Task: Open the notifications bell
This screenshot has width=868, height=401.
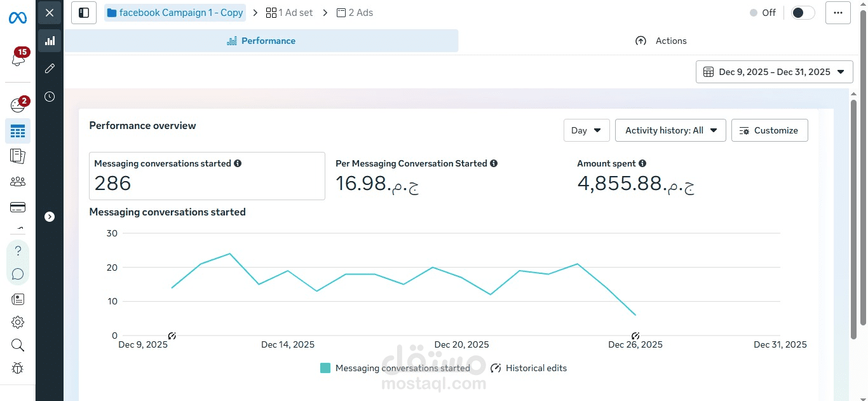Action: tap(18, 58)
